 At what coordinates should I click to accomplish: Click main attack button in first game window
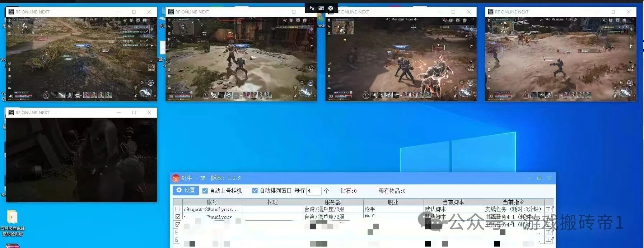[145, 92]
